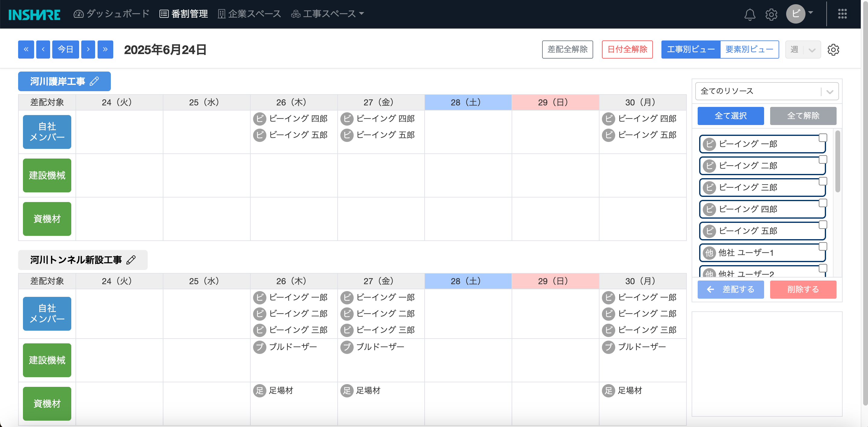Check the 他社 ユーザー1 resource checkbox
Image resolution: width=868 pixels, height=427 pixels.
[x=823, y=246]
